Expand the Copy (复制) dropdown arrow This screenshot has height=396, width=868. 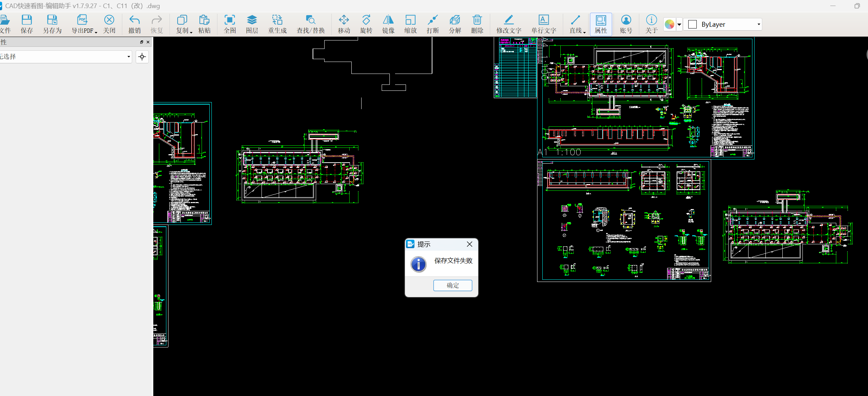pyautogui.click(x=191, y=32)
